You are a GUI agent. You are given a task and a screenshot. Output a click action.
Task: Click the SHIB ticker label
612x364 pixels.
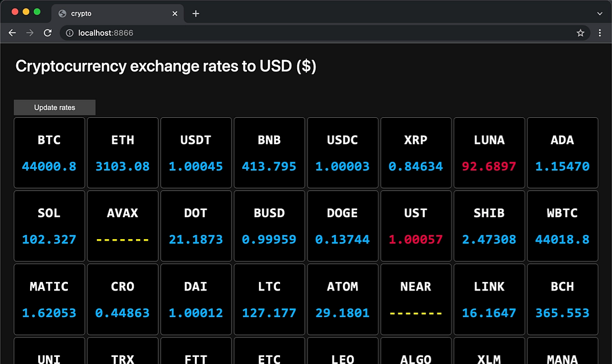[489, 214]
